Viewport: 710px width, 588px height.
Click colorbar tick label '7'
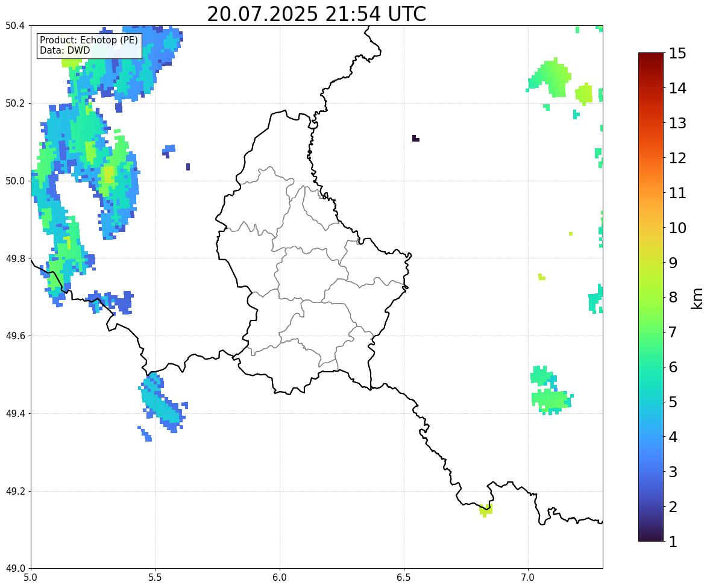click(673, 332)
